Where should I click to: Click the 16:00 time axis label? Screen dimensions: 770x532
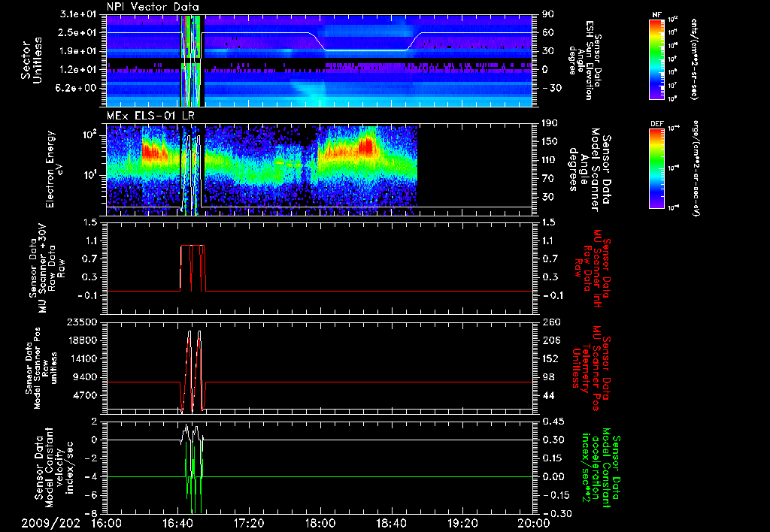[107, 523]
